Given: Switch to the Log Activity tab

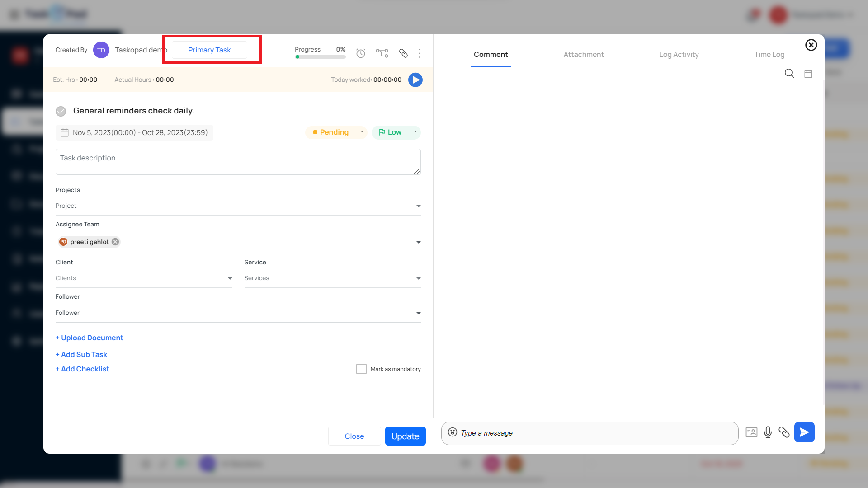Looking at the screenshot, I should tap(679, 55).
